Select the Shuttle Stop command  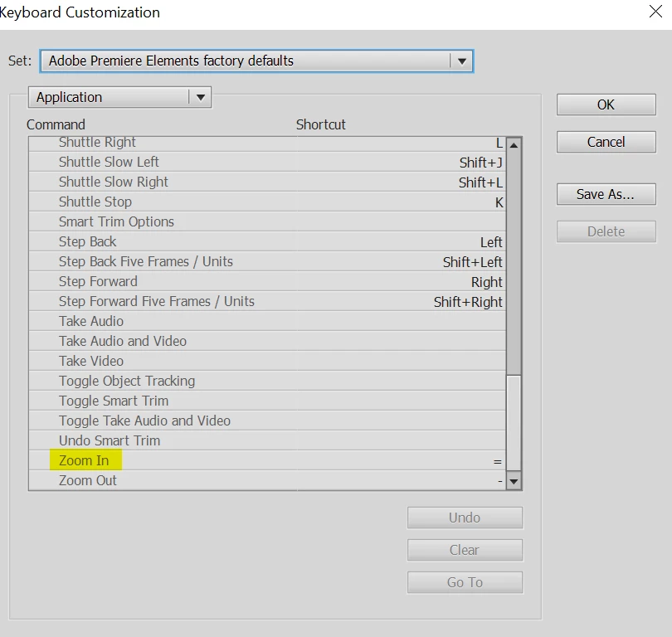(x=267, y=202)
